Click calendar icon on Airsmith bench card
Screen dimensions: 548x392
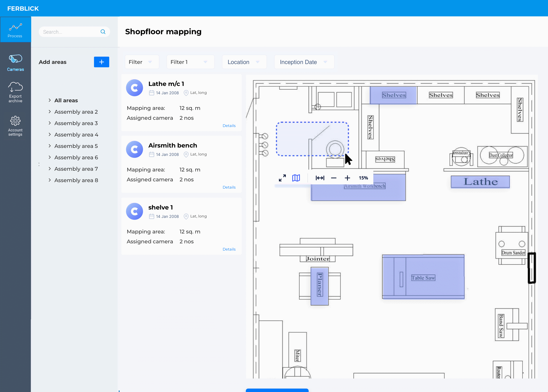pyautogui.click(x=151, y=154)
